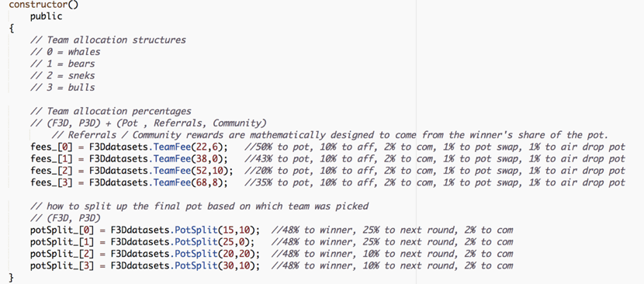
Task: Click the 'Team allocation percentages' comment line
Action: pos(110,112)
